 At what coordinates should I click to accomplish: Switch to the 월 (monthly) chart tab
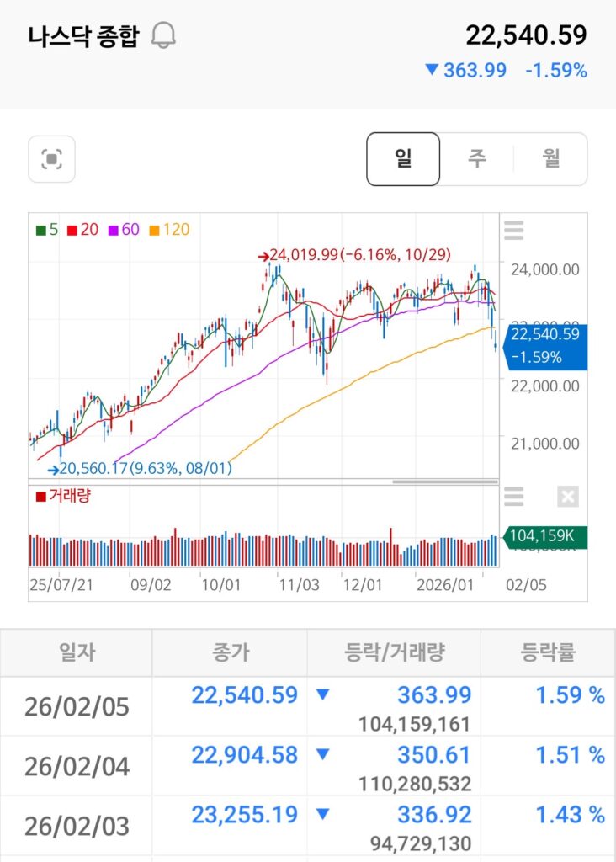coord(550,158)
